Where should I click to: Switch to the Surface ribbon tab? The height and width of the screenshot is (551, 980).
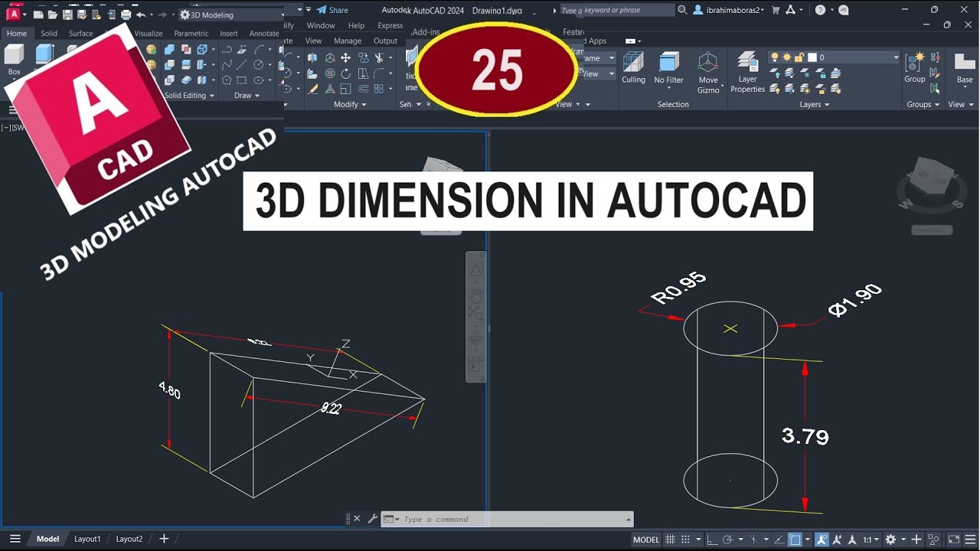point(80,34)
